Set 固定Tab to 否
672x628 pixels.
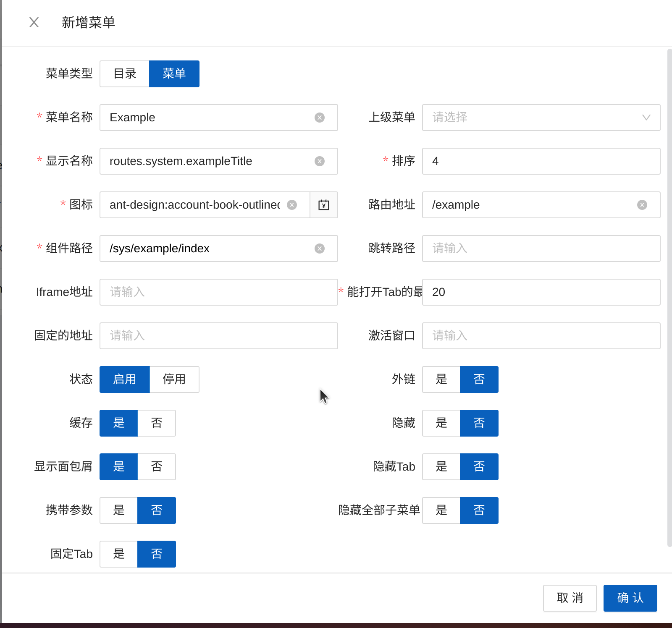click(x=157, y=554)
